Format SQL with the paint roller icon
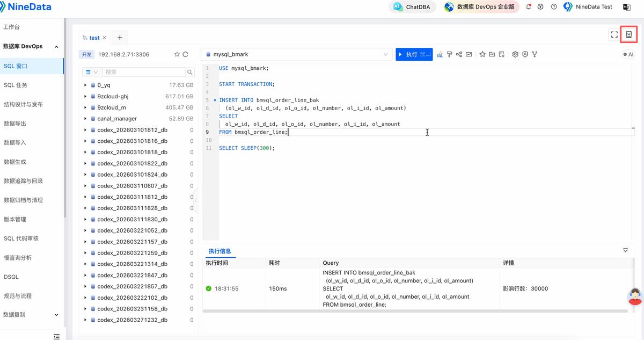The width and height of the screenshot is (644, 340). (450, 54)
